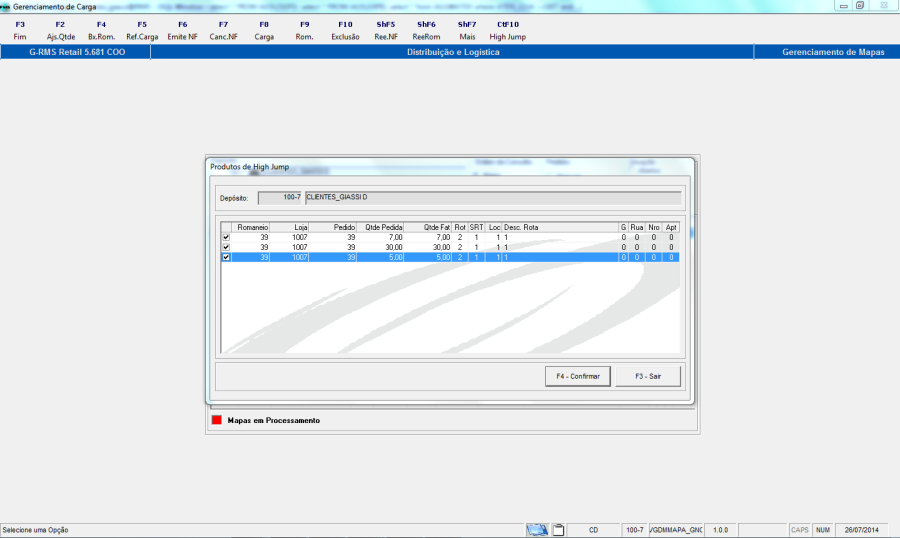Uncheck the row with Qtde Pedida 30,00
This screenshot has width=900, height=538.
coord(226,247)
